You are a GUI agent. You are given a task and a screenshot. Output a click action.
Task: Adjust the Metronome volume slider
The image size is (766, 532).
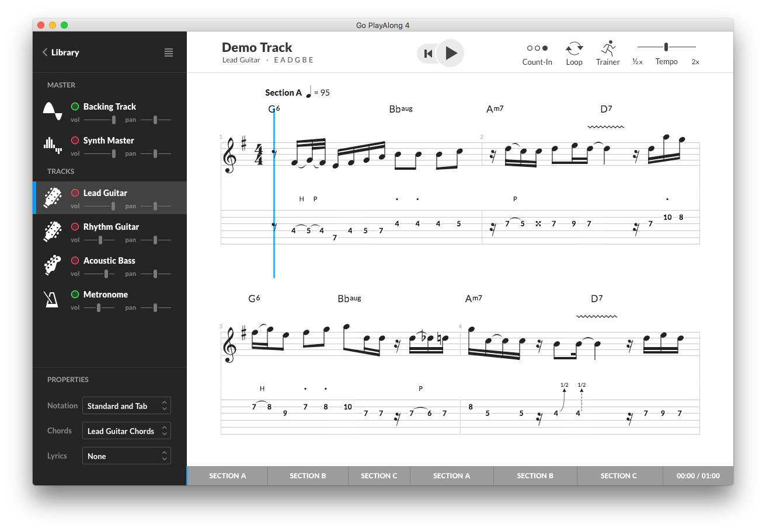(x=100, y=308)
